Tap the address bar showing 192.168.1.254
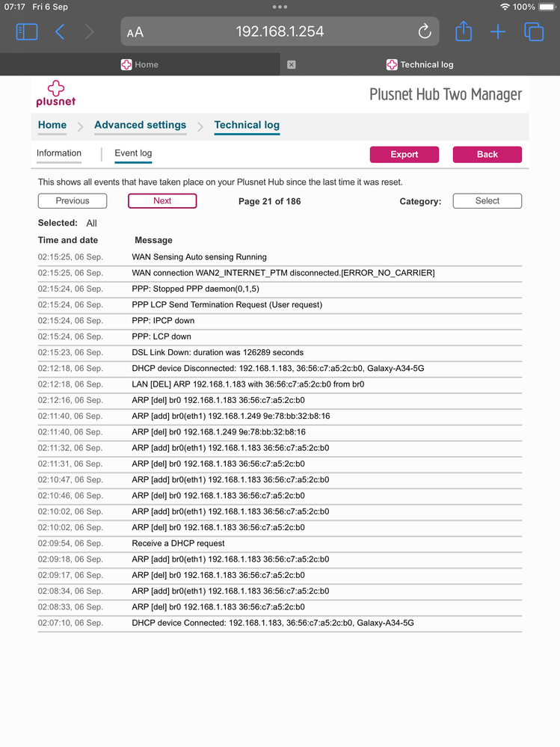 [x=280, y=31]
